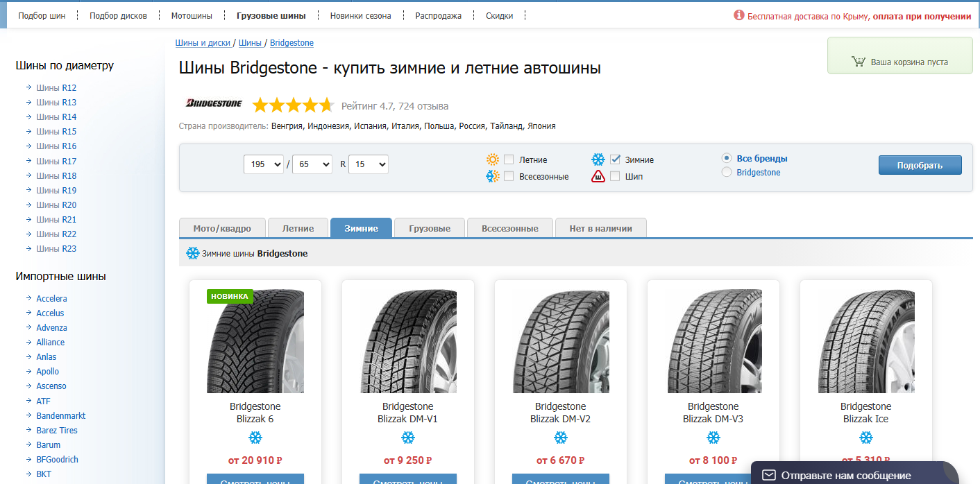Open the Blizzak Ice tire thumbnail
Viewport: 980px width, 484px height.
coord(865,341)
